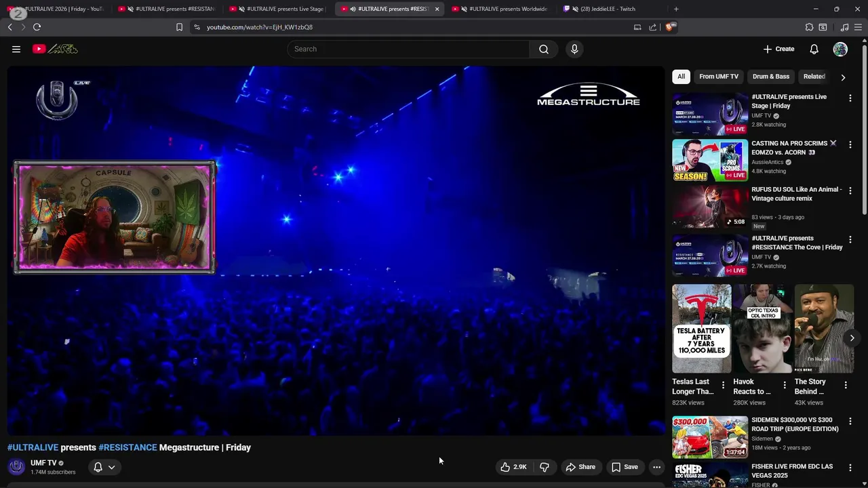Open the #RESISTANCE hashtag link in title
Viewport: 868px width, 488px height.
(x=127, y=447)
